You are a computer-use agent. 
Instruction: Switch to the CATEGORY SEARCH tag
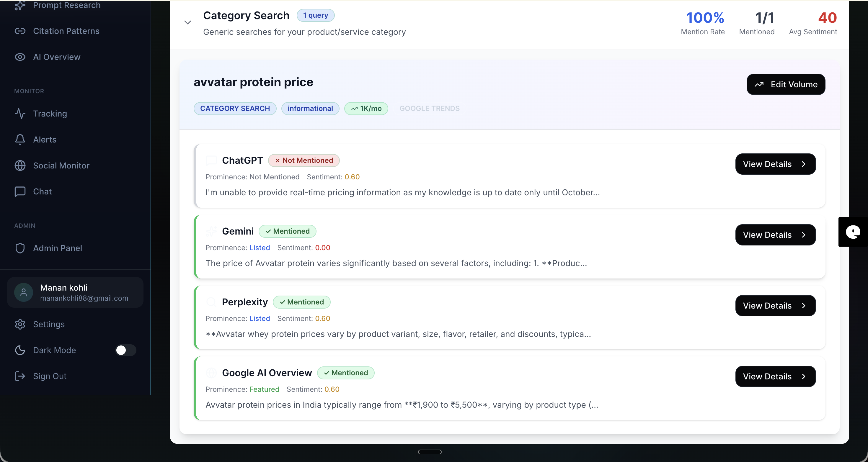[x=235, y=108]
